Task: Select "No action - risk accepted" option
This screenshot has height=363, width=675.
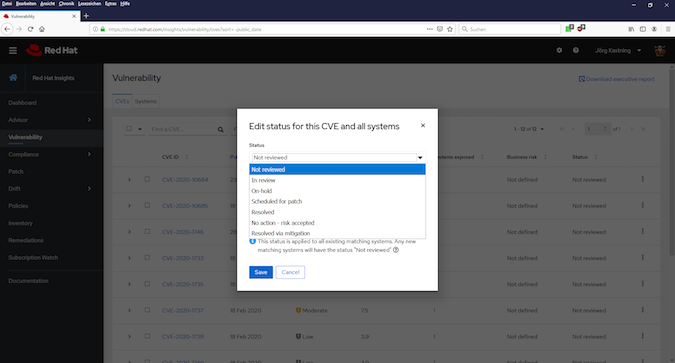Action: [338, 223]
